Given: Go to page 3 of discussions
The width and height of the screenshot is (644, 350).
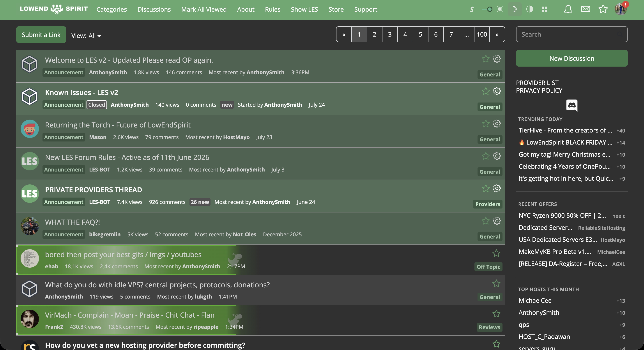Looking at the screenshot, I should [389, 34].
